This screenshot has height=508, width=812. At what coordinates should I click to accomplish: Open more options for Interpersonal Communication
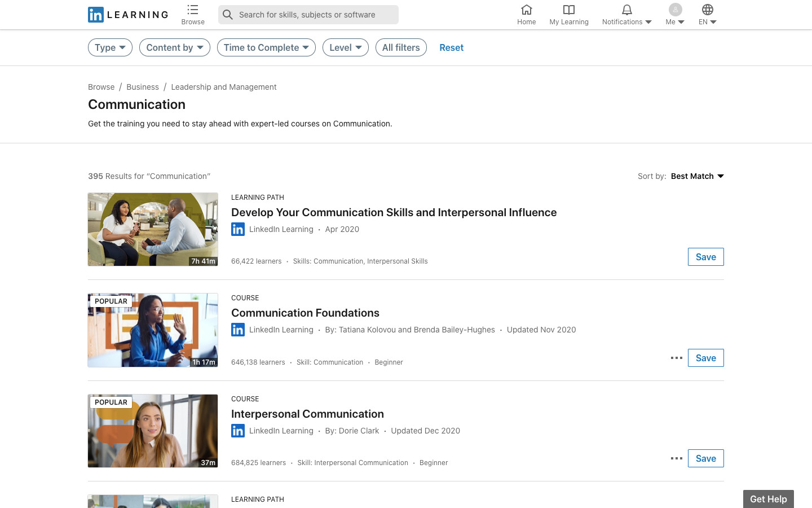[x=677, y=458]
